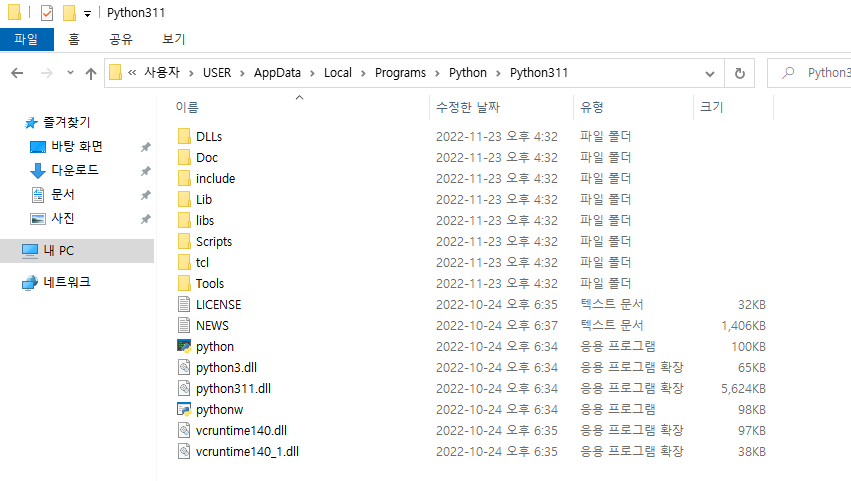Expand the address bar history dropdown
Image resolution: width=851 pixels, height=481 pixels.
pyautogui.click(x=709, y=73)
